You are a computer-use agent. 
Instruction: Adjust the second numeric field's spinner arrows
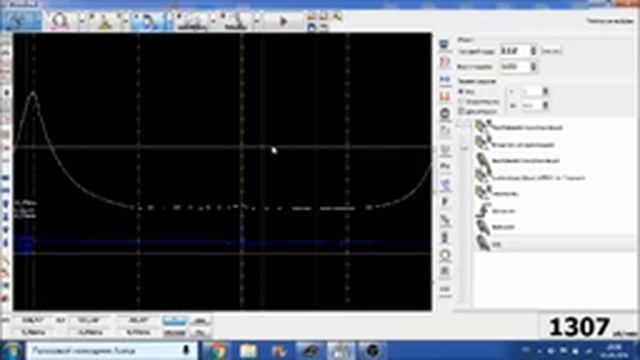[x=533, y=67]
